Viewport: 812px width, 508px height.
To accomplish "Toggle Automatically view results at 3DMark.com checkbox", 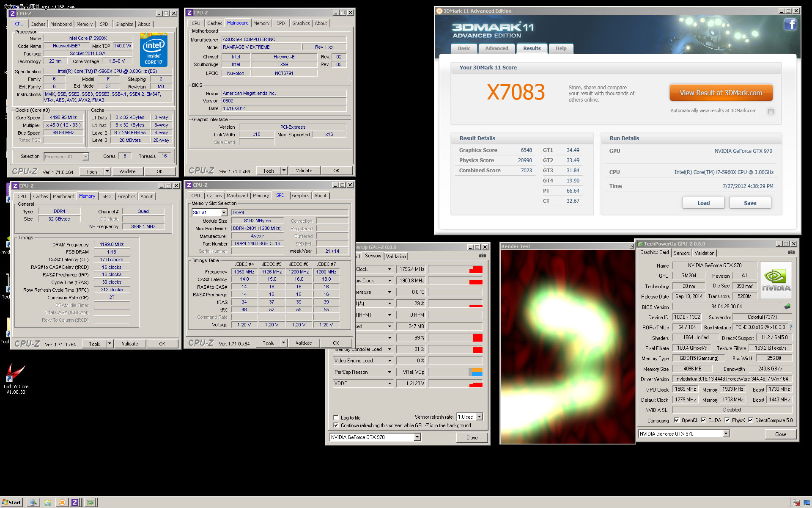I will coord(771,112).
